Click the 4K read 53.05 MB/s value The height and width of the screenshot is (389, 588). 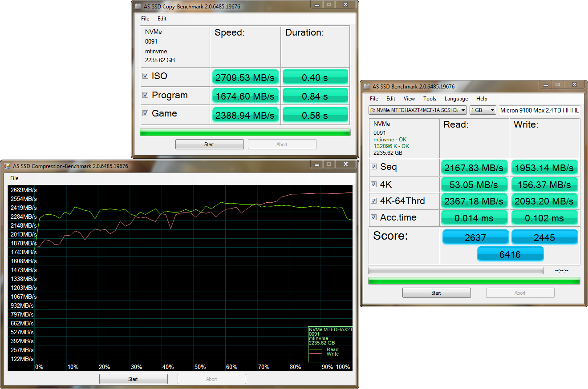coord(474,184)
